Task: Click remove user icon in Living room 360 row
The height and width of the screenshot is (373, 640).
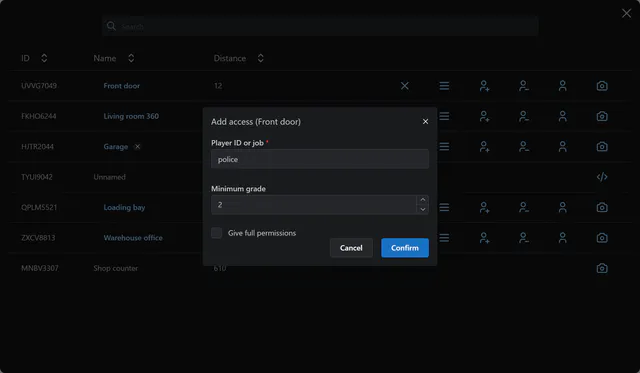Action: (x=524, y=116)
